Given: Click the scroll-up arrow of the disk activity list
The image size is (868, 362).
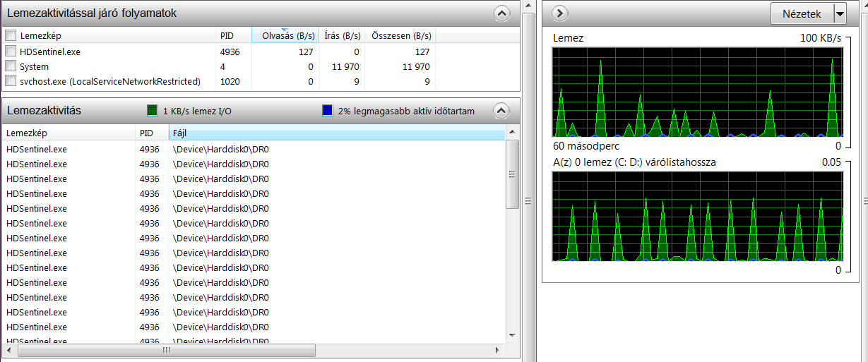Looking at the screenshot, I should tap(513, 132).
